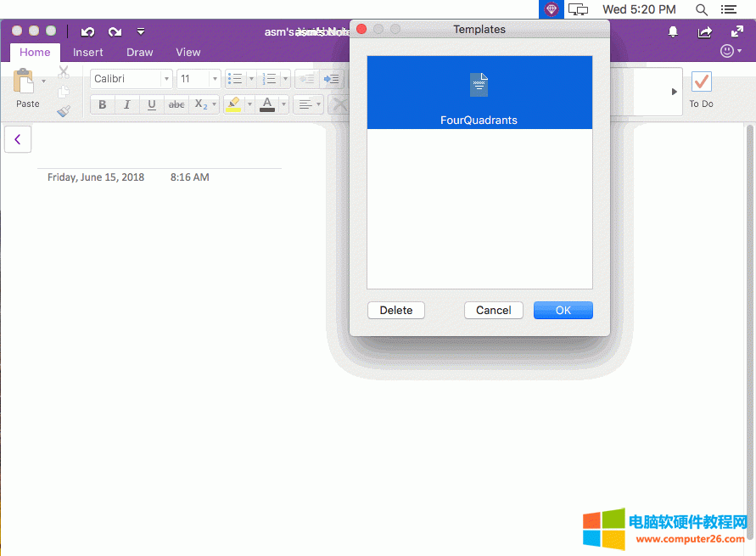756x556 pixels.
Task: Click the display mirroring menu bar icon
Action: pyautogui.click(x=578, y=9)
